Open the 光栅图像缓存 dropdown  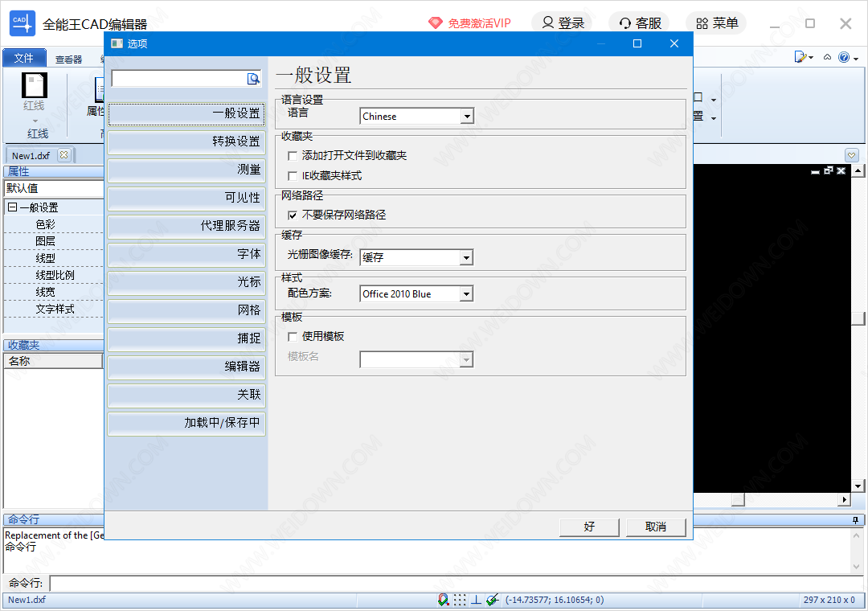(x=467, y=257)
